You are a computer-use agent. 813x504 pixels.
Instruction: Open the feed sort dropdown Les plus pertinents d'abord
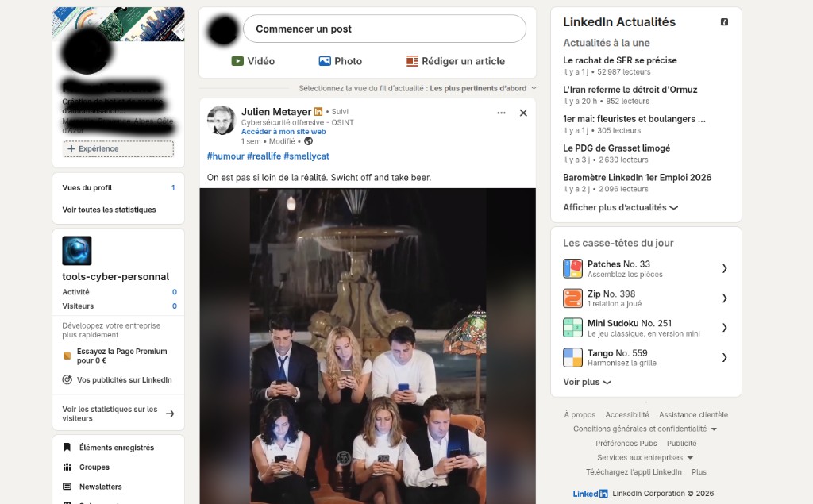click(x=482, y=88)
